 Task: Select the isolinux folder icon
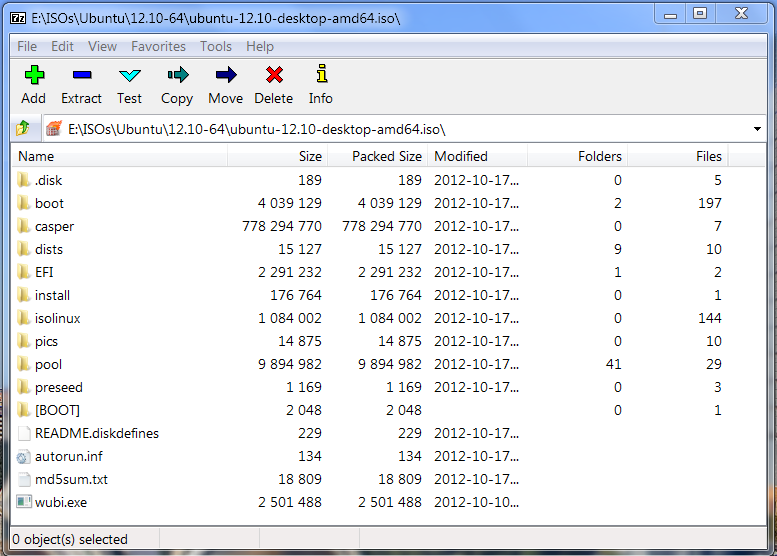[x=23, y=318]
